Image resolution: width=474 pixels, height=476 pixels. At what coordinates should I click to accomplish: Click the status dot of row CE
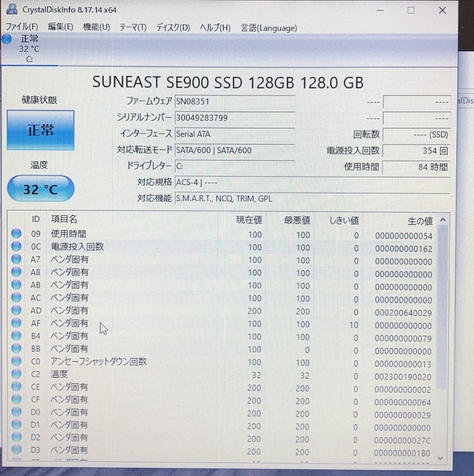17,386
